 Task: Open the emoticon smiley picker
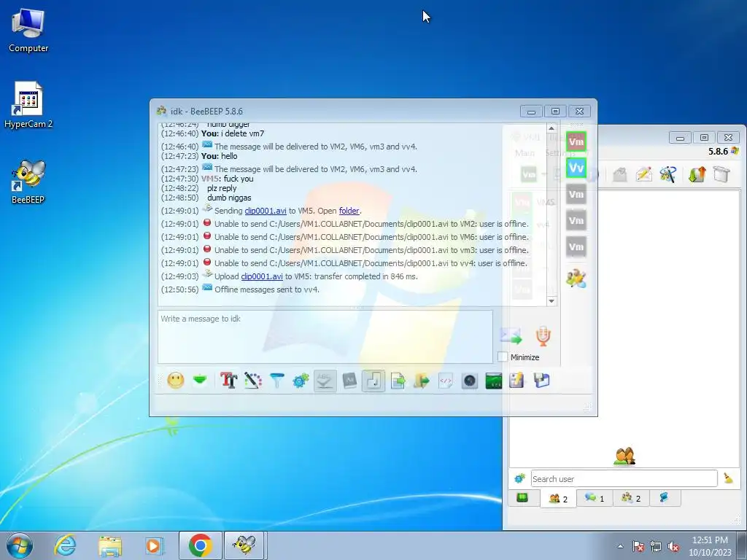176,381
